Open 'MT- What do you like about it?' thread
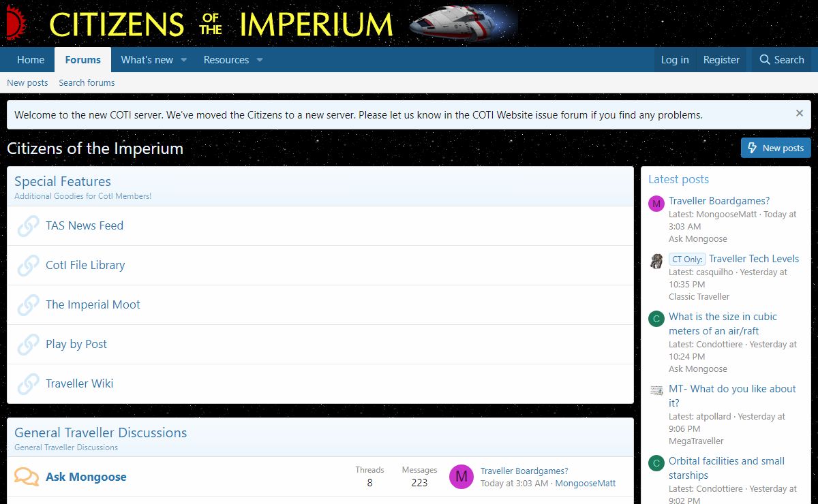 click(x=732, y=396)
